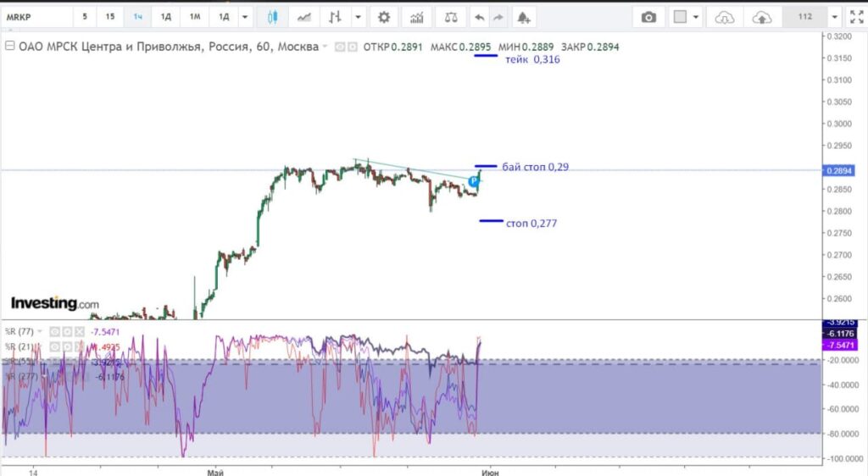868x476 pixels.
Task: Remove the %R (21) indicator
Action: pos(79,347)
